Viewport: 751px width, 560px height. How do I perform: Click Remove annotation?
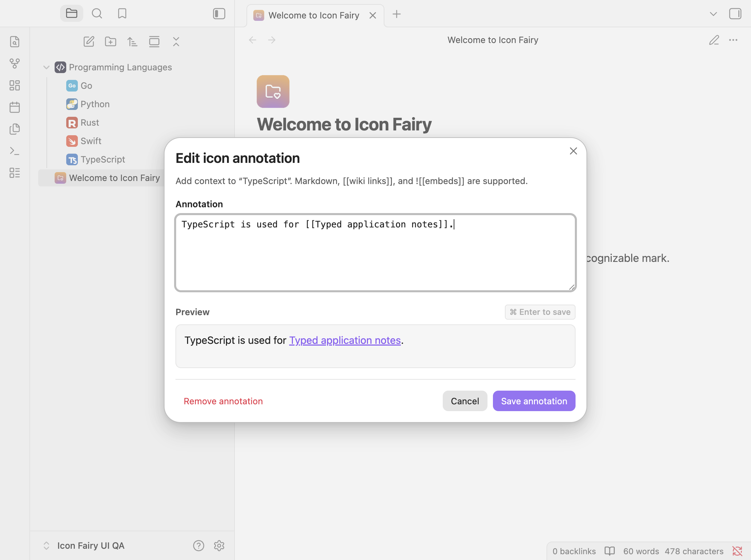click(x=223, y=401)
